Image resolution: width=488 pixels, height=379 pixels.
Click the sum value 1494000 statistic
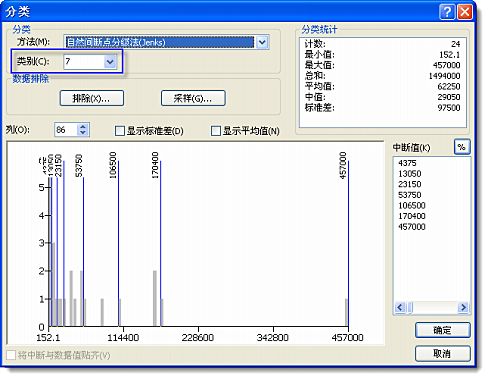(444, 76)
